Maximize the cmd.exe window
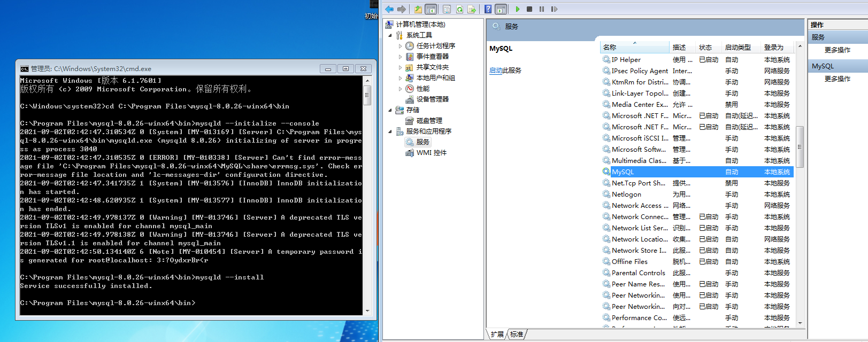The width and height of the screenshot is (868, 342). 345,68
